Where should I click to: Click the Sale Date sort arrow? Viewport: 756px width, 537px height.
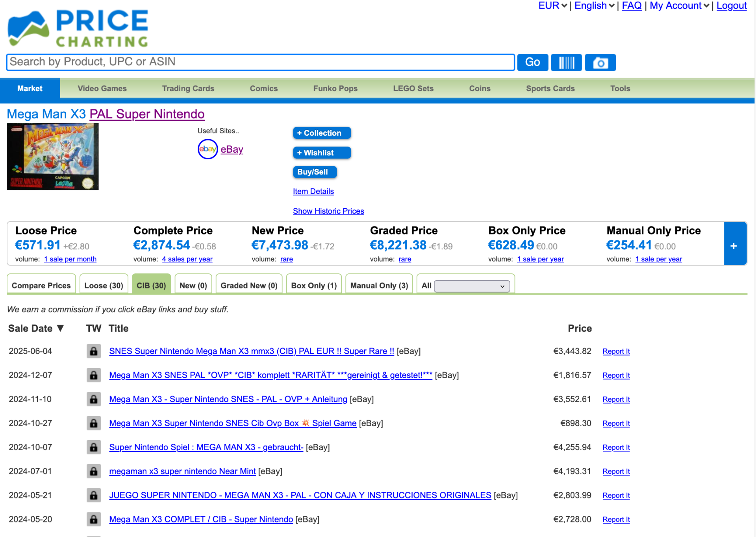(60, 328)
